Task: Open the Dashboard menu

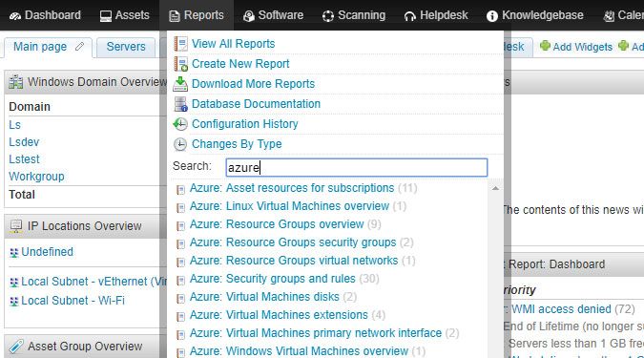Action: click(x=45, y=15)
